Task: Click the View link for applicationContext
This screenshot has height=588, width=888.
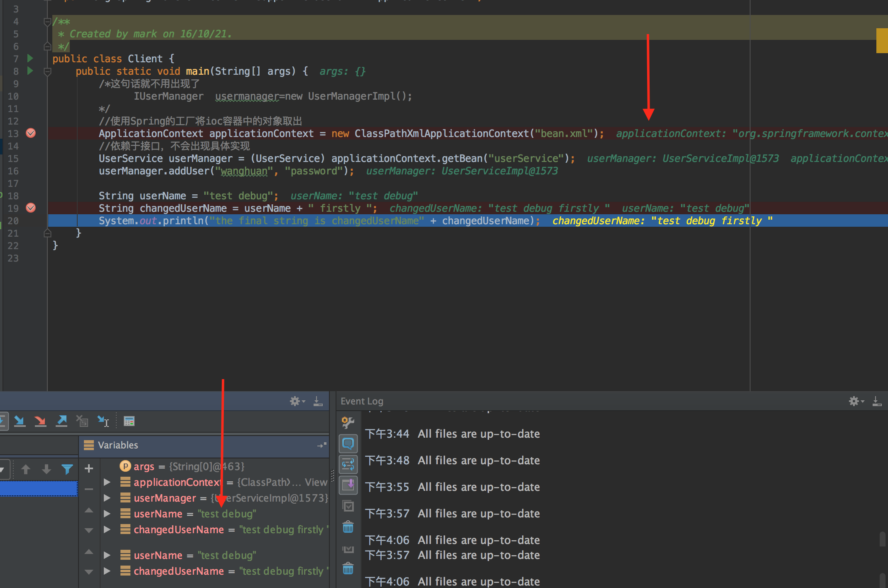Action: pos(316,482)
